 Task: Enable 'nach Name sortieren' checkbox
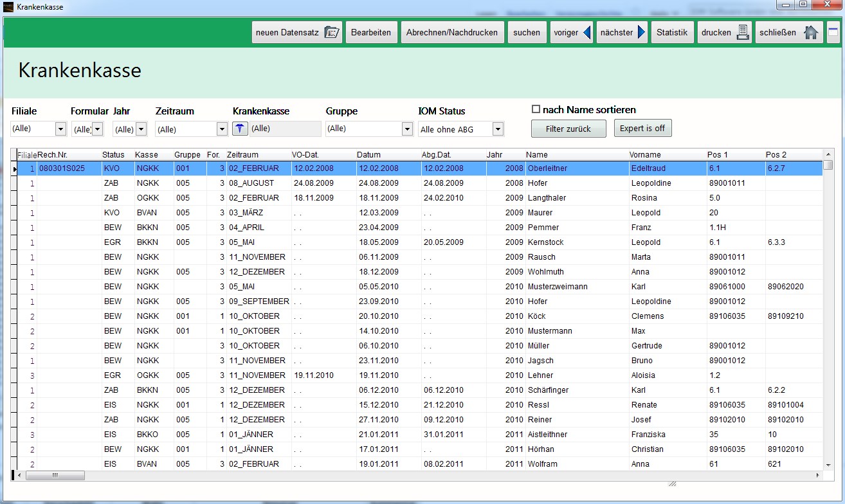coord(536,109)
